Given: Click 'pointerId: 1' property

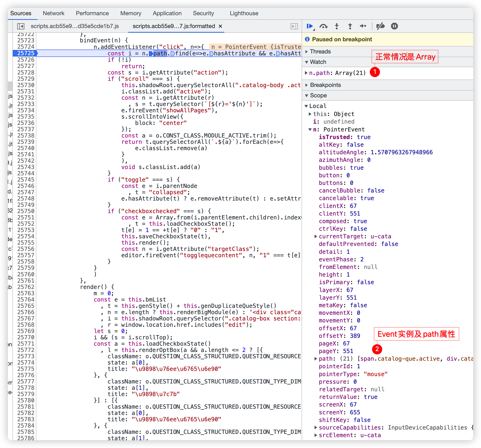Looking at the screenshot, I should click(339, 366).
